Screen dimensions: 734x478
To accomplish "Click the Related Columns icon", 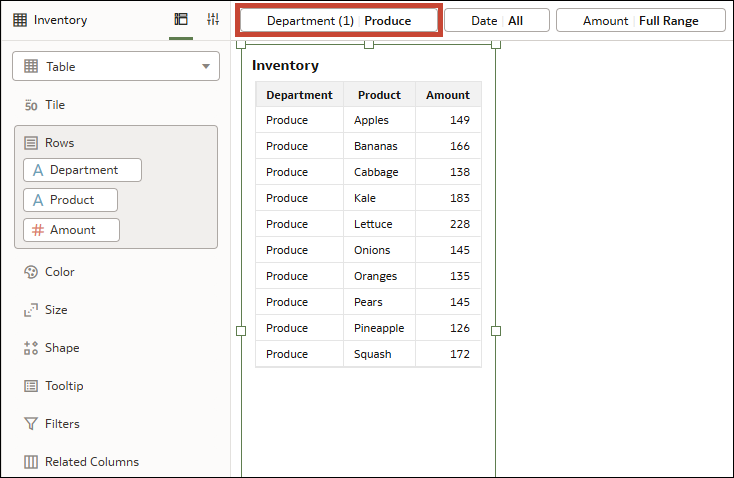I will [x=30, y=462].
